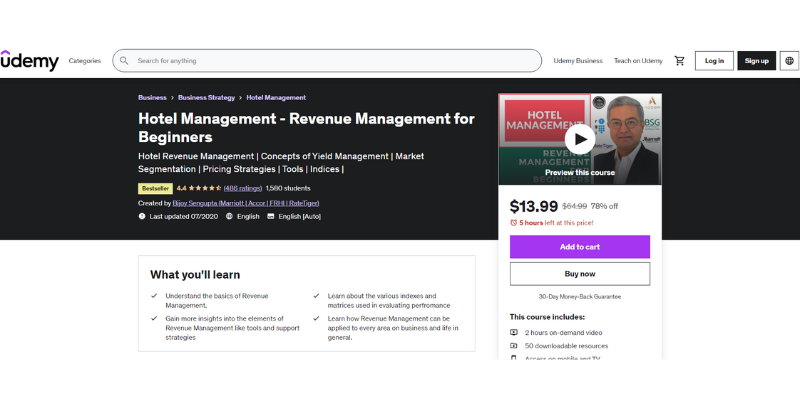Open instructor Bijoy Sengupta's profile link

coord(246,203)
